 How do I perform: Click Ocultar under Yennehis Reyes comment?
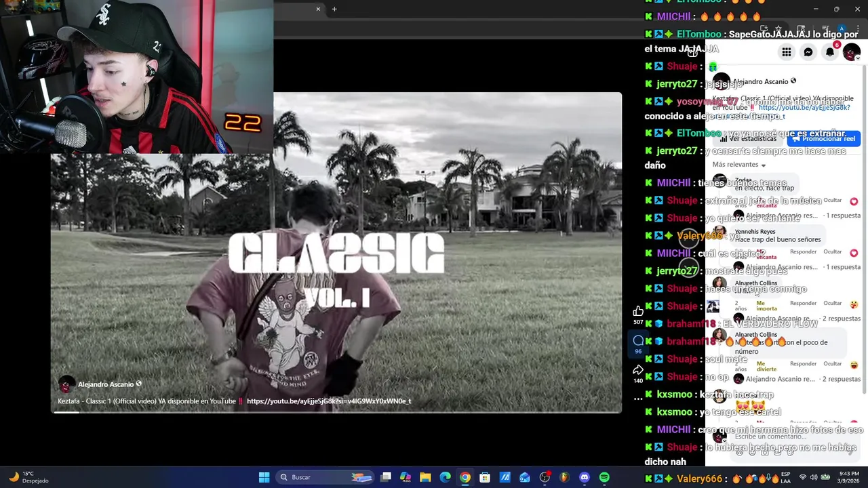tap(833, 251)
